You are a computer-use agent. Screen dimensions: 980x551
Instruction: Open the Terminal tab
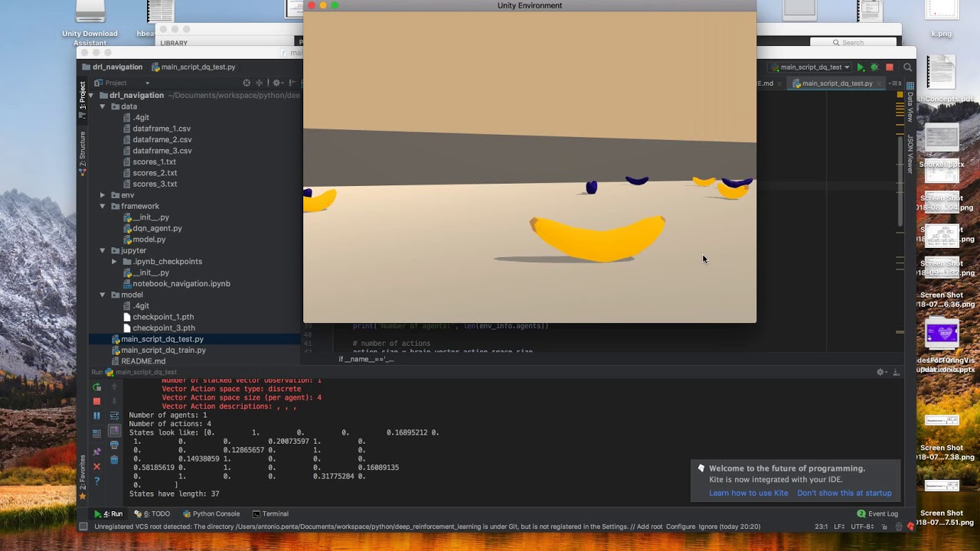(270, 514)
